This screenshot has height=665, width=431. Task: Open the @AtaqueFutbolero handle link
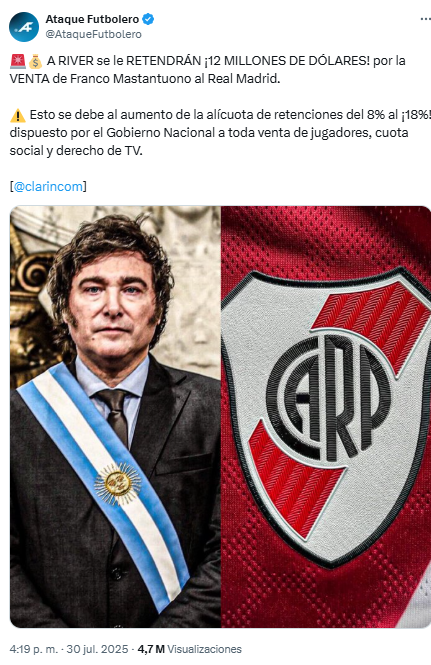tap(93, 34)
